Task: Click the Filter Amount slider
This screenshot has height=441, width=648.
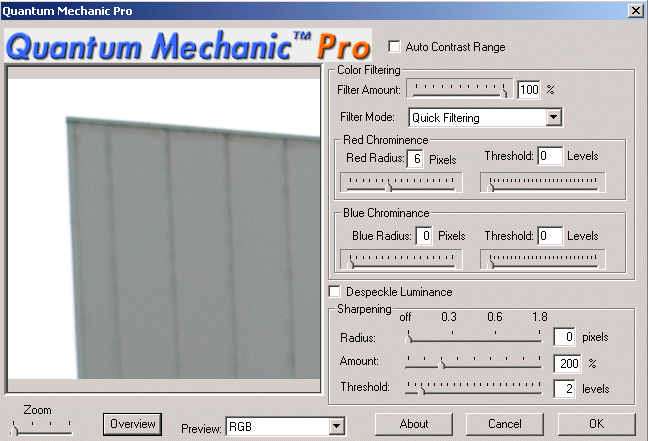Action: click(x=460, y=89)
